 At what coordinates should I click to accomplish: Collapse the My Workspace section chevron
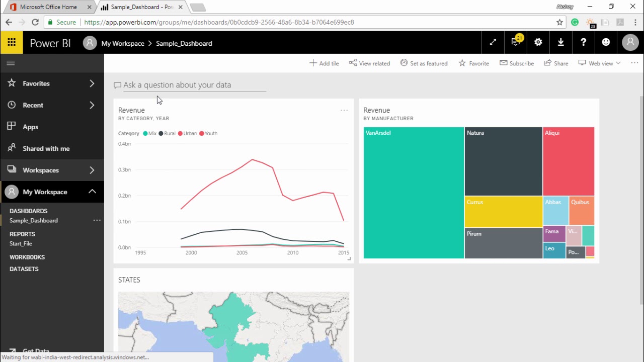point(92,192)
